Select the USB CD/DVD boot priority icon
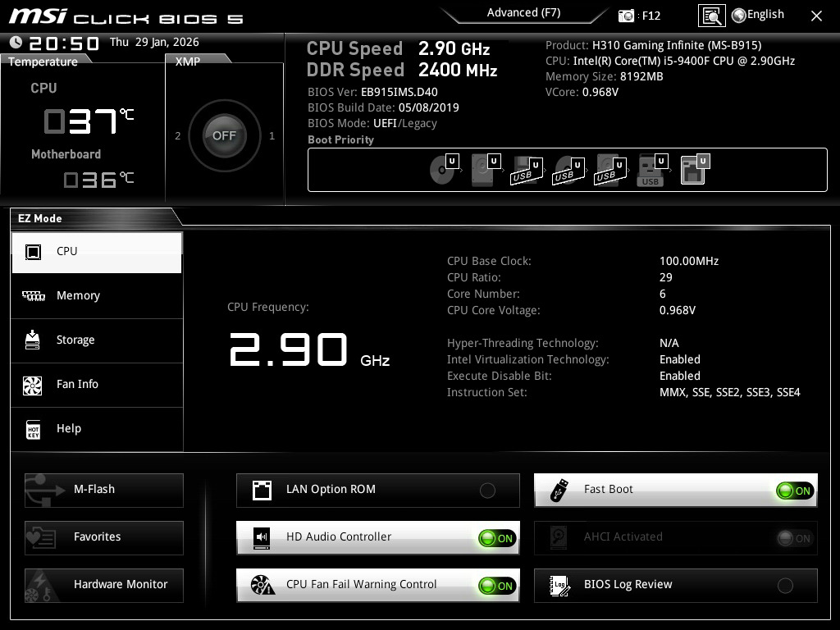The height and width of the screenshot is (630, 840). [568, 171]
